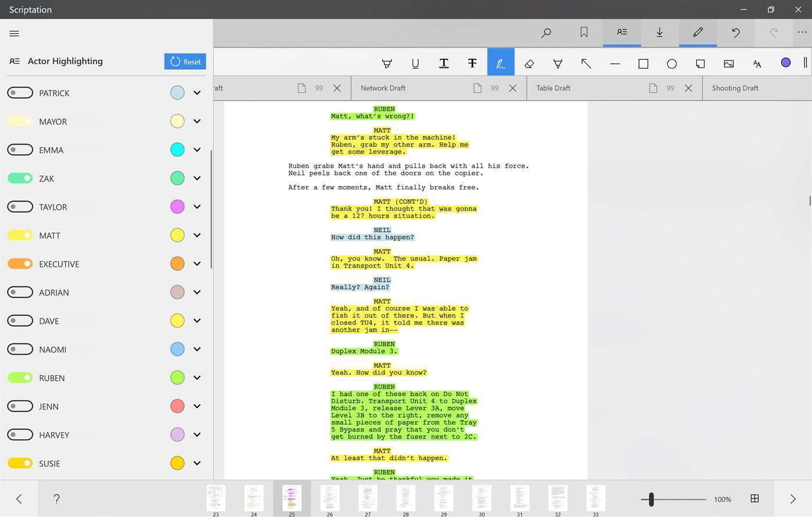Viewport: 812px width, 517px height.
Task: Choose the strikethrough text tool
Action: pos(472,63)
